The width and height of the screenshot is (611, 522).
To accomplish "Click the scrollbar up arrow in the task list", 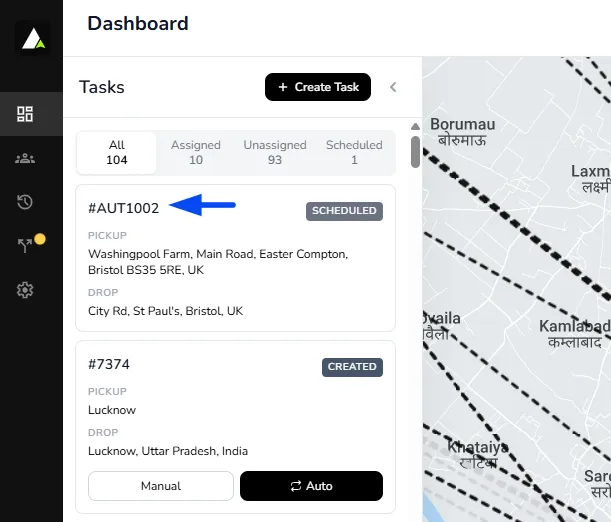I will point(415,126).
